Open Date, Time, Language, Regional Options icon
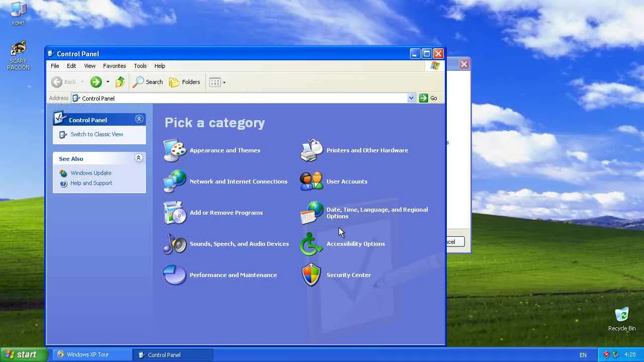 pos(312,213)
